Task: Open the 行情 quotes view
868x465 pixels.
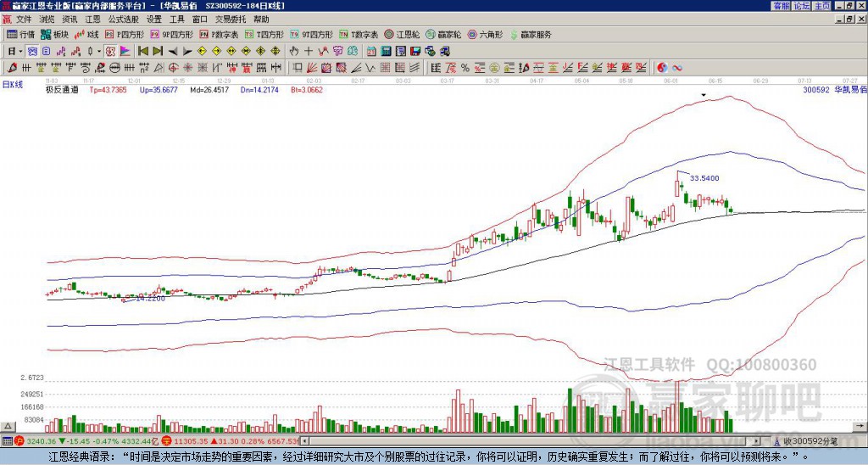Action: pos(20,34)
